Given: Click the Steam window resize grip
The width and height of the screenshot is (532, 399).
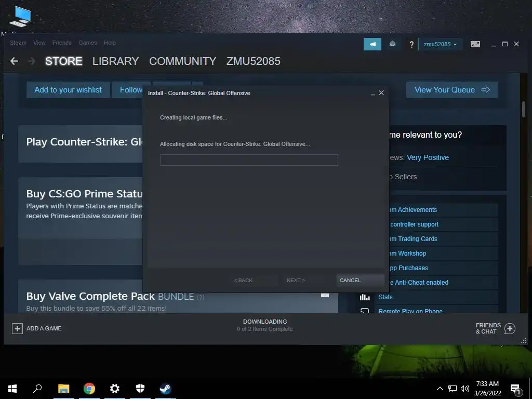Looking at the screenshot, I should tap(524, 341).
